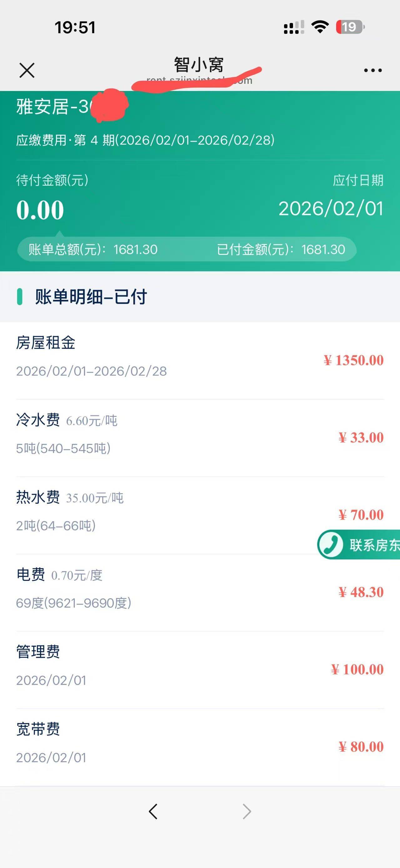Select the 电费 electricity fee row
Screen dimensions: 400x868
200,592
